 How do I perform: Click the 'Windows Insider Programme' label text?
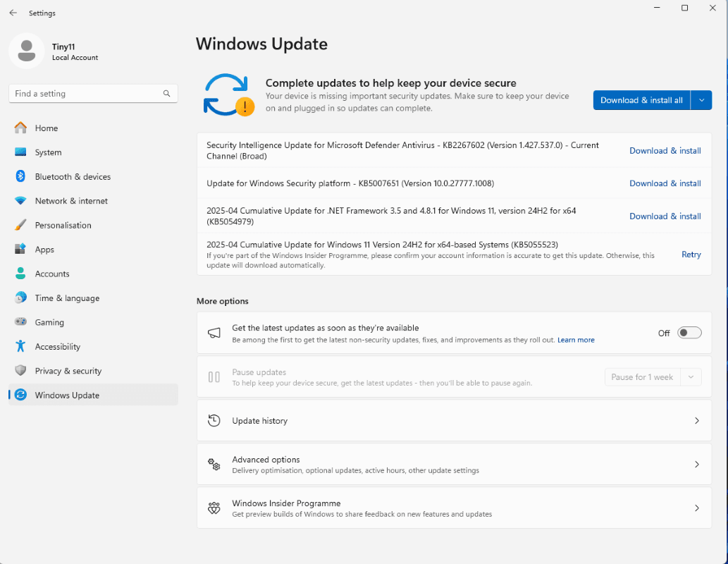[286, 503]
